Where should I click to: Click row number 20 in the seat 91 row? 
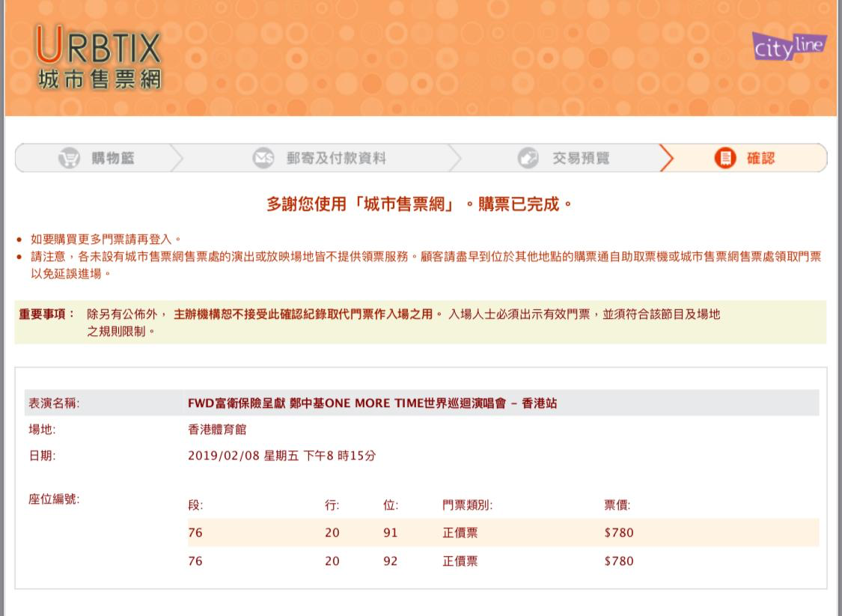[x=332, y=533]
